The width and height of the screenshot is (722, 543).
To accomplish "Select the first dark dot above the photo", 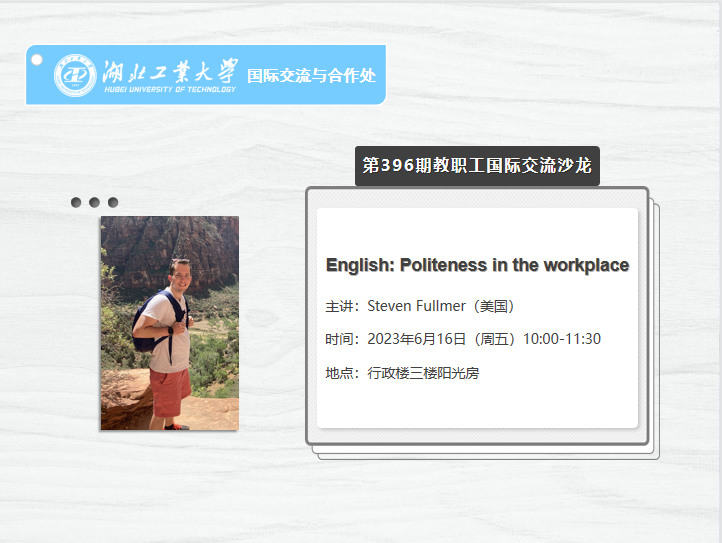I will tap(76, 203).
